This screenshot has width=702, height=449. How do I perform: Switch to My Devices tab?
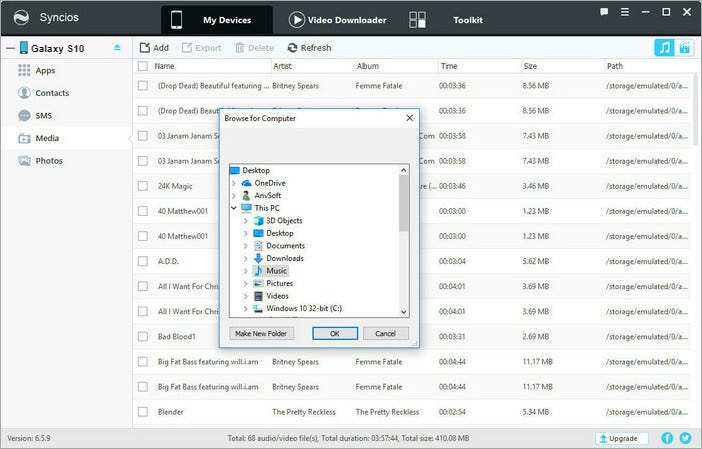(x=217, y=20)
